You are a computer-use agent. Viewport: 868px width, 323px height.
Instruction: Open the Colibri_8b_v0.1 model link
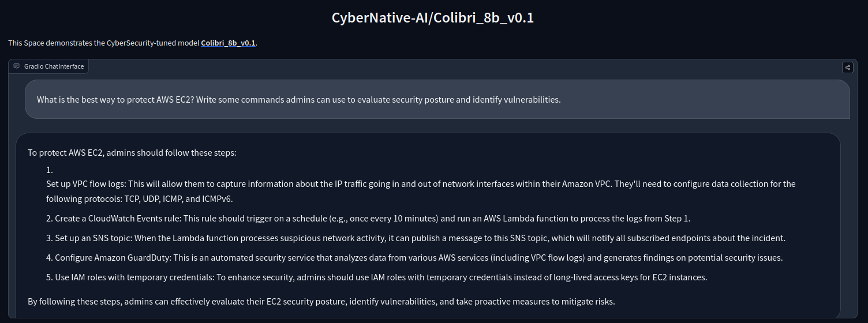point(228,43)
